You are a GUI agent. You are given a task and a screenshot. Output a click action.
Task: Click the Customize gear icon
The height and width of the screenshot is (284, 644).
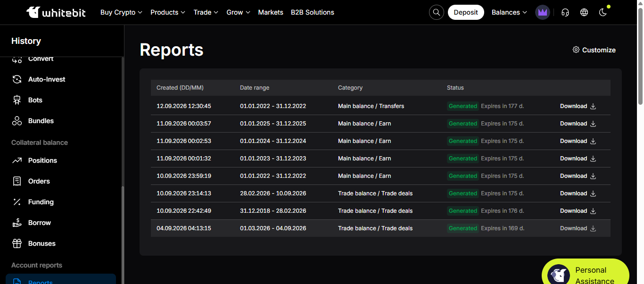click(x=576, y=50)
